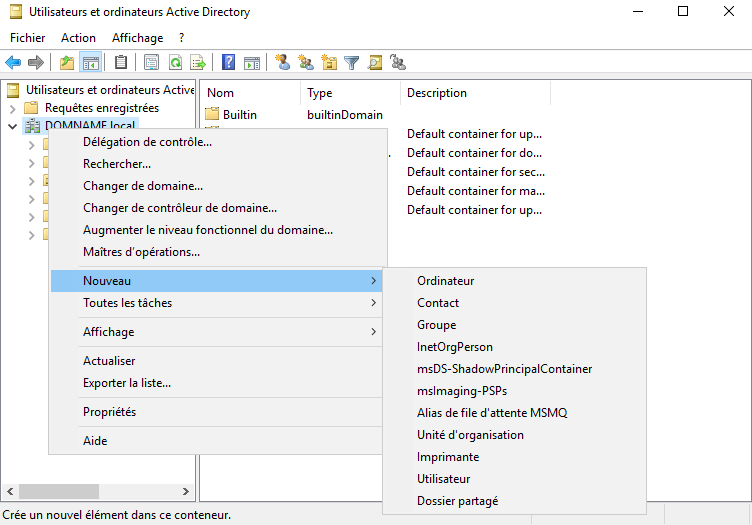Click the filter funnel toolbar icon

tap(352, 63)
